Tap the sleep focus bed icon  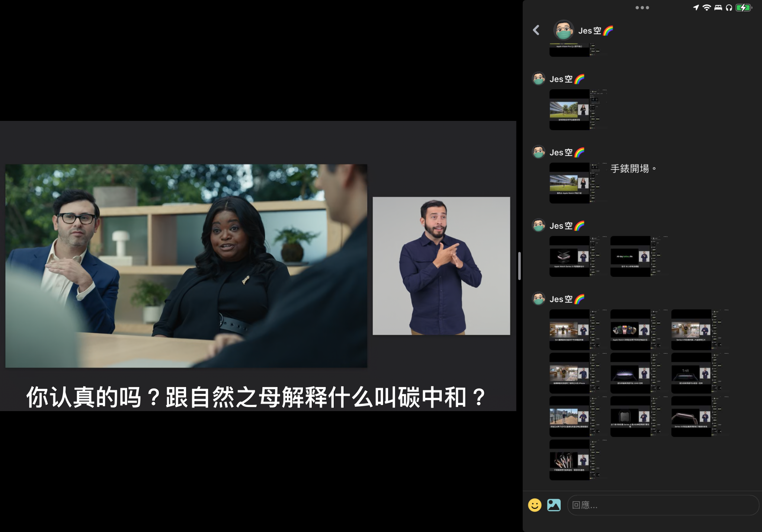coord(718,7)
